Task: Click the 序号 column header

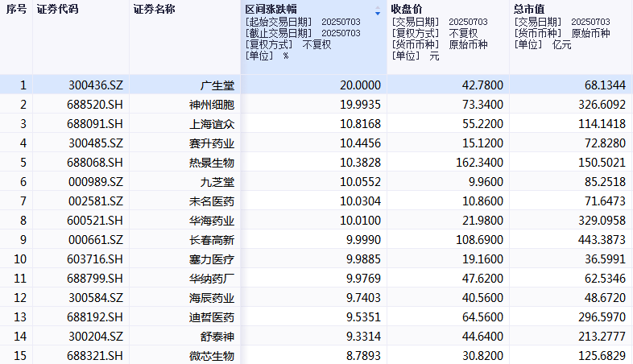Action: coord(16,10)
